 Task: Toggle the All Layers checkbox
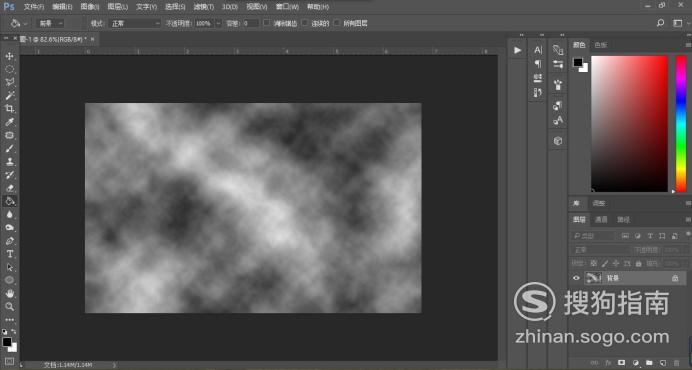pyautogui.click(x=337, y=23)
